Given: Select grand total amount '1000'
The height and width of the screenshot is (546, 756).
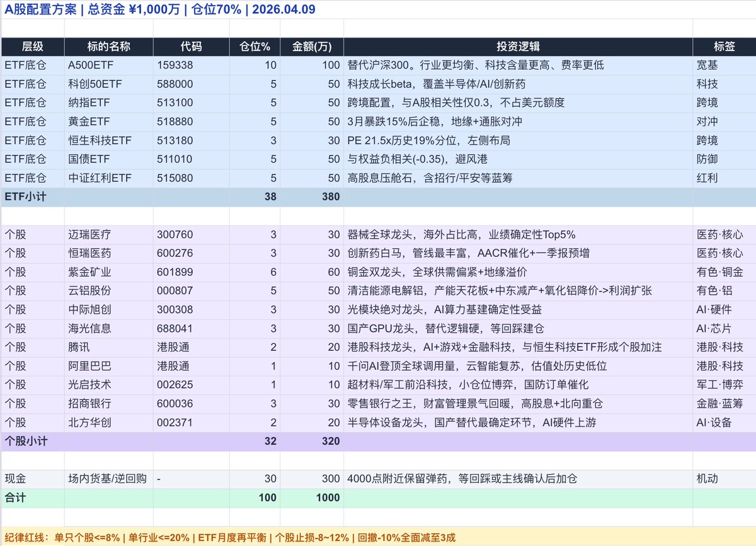Looking at the screenshot, I should point(312,498).
